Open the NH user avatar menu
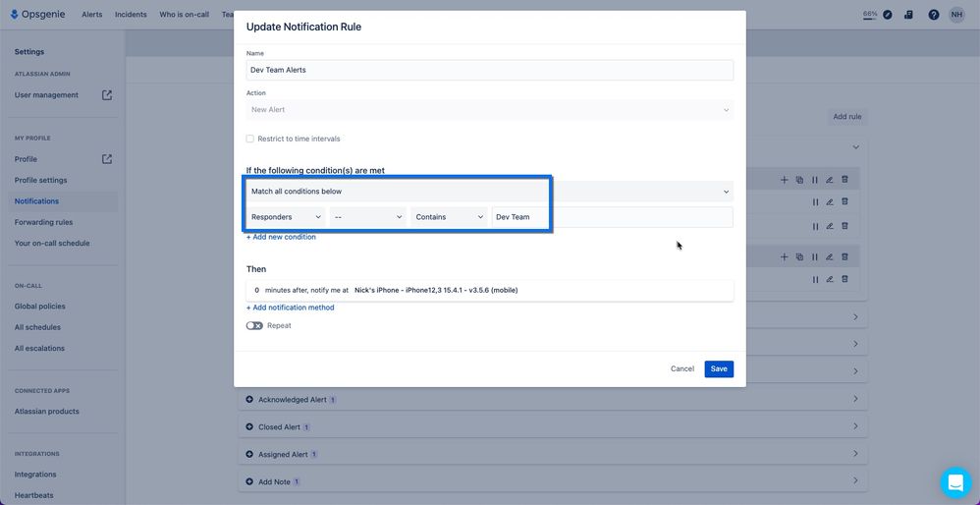The width and height of the screenshot is (980, 505). click(956, 15)
